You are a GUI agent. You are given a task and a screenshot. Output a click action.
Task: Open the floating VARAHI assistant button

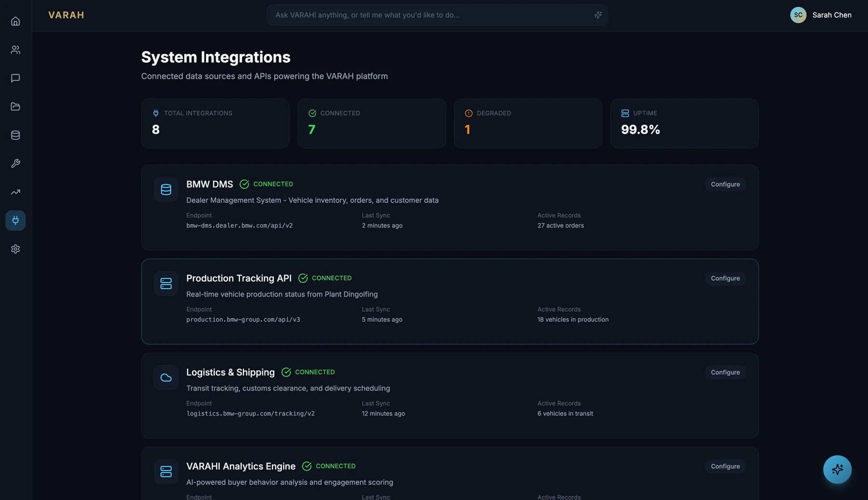(x=837, y=469)
